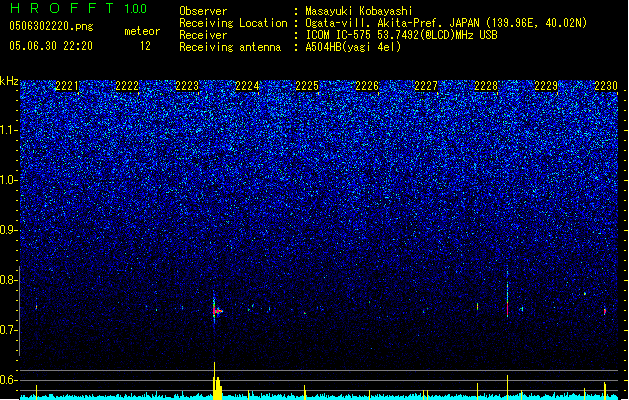Screen dimensions: 629x400
Task: Click the 2223 time marker
Action: coord(187,86)
